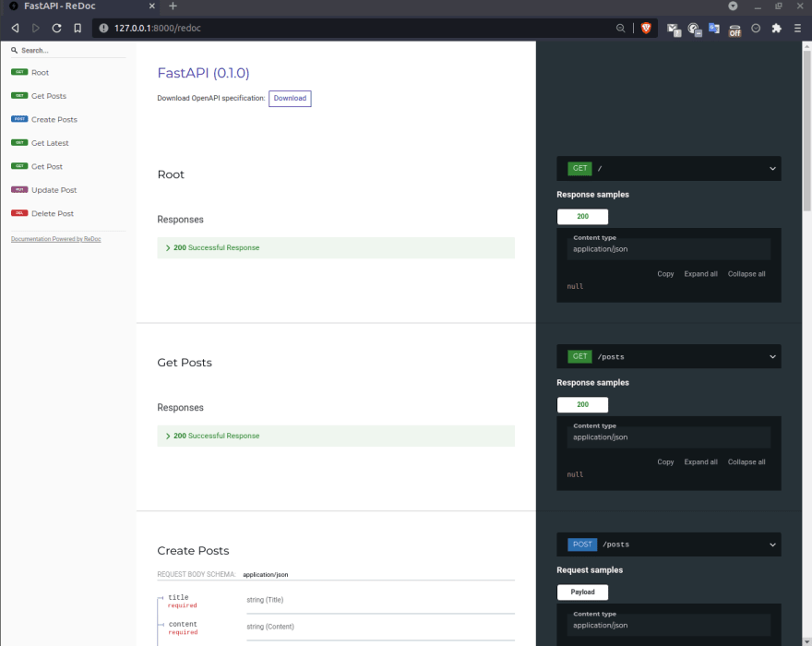Open the browser hamburger menu

click(797, 28)
